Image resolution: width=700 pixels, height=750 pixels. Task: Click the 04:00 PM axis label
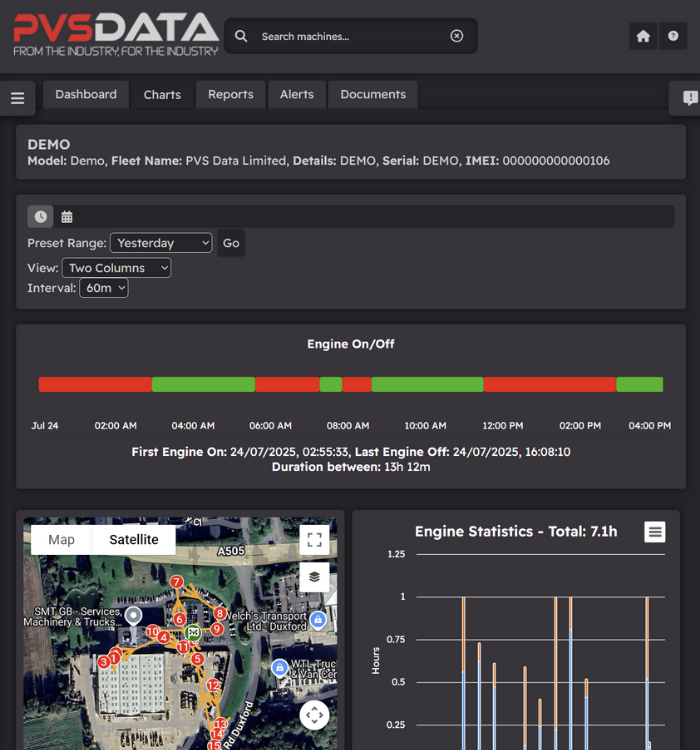(649, 426)
